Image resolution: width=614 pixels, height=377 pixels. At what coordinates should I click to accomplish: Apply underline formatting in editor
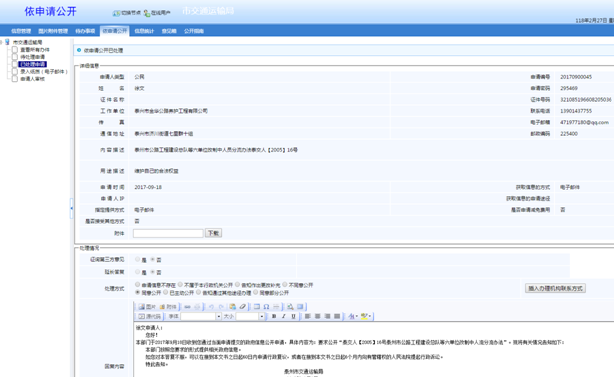293,316
